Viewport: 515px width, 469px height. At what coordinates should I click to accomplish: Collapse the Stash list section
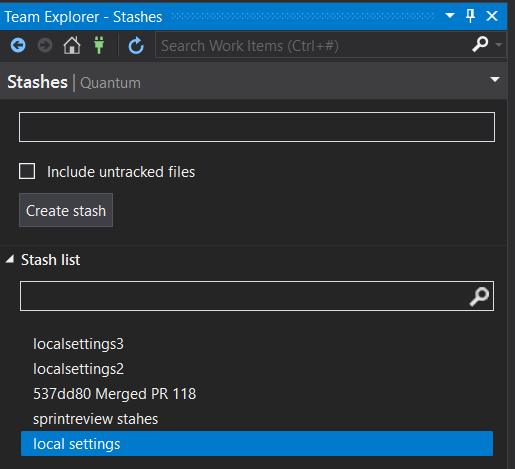point(10,259)
